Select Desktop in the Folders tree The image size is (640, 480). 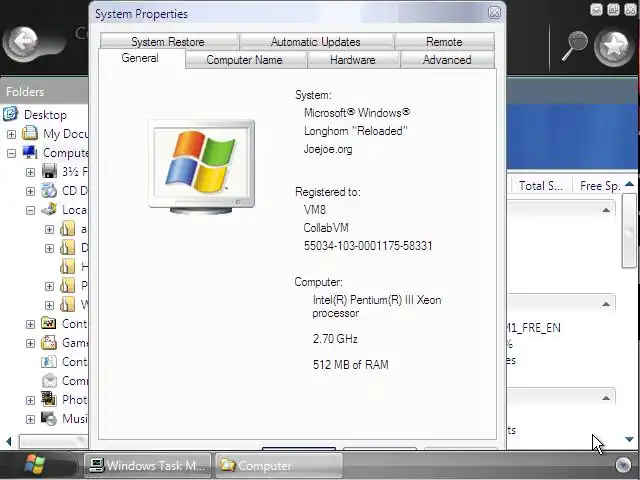45,115
